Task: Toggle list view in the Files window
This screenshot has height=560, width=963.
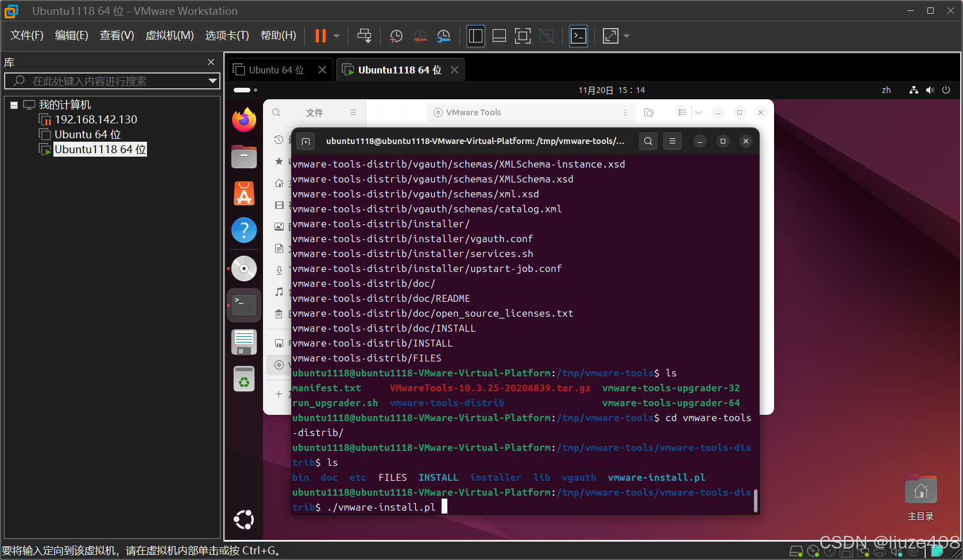Action: pos(682,112)
